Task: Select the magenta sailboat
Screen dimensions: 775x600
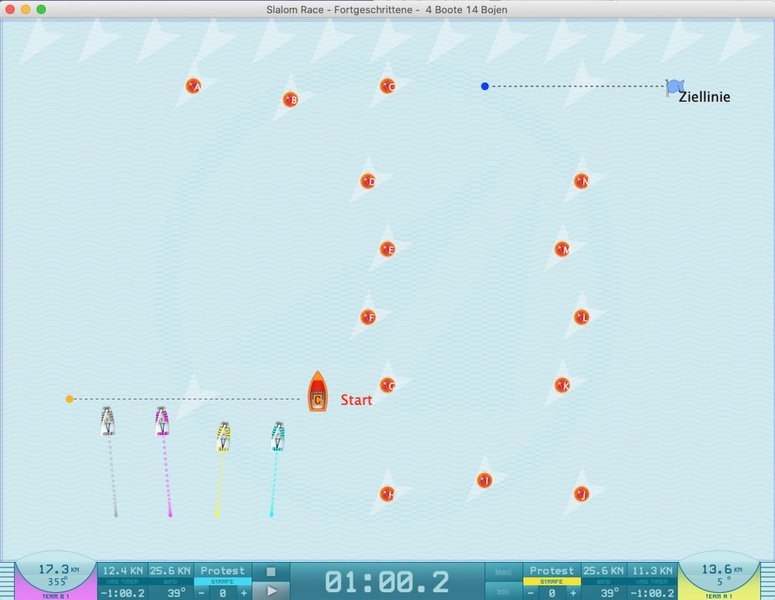Action: [x=162, y=420]
